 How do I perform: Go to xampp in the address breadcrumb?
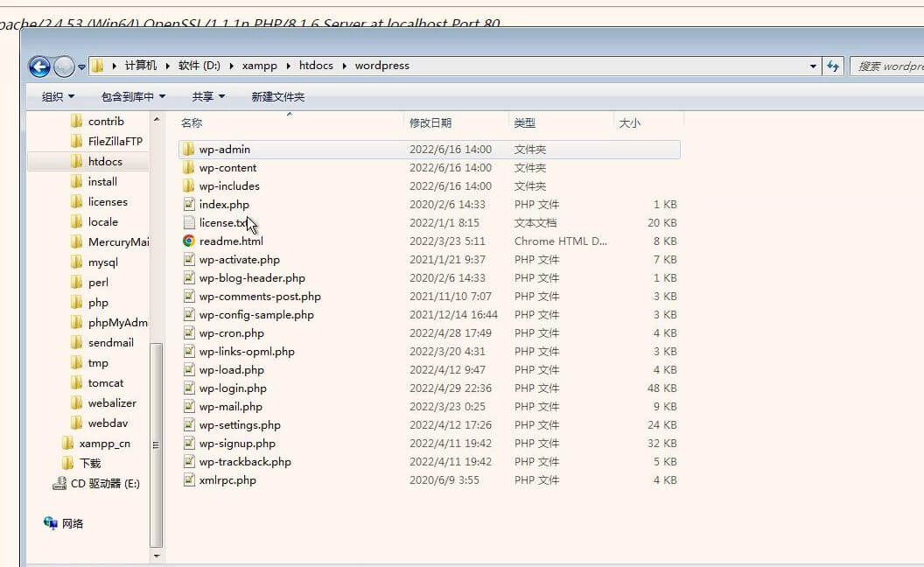click(259, 66)
